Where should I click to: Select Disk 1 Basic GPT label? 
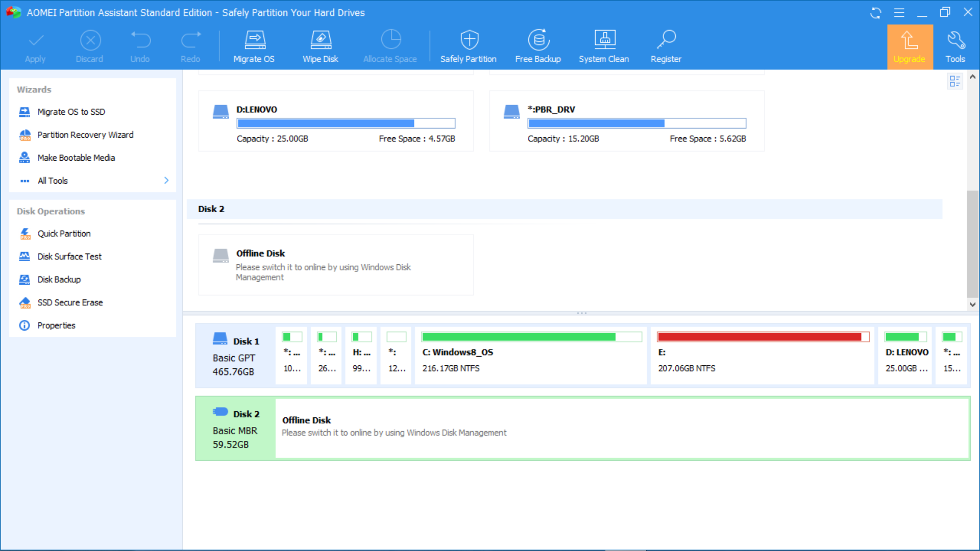pos(235,356)
